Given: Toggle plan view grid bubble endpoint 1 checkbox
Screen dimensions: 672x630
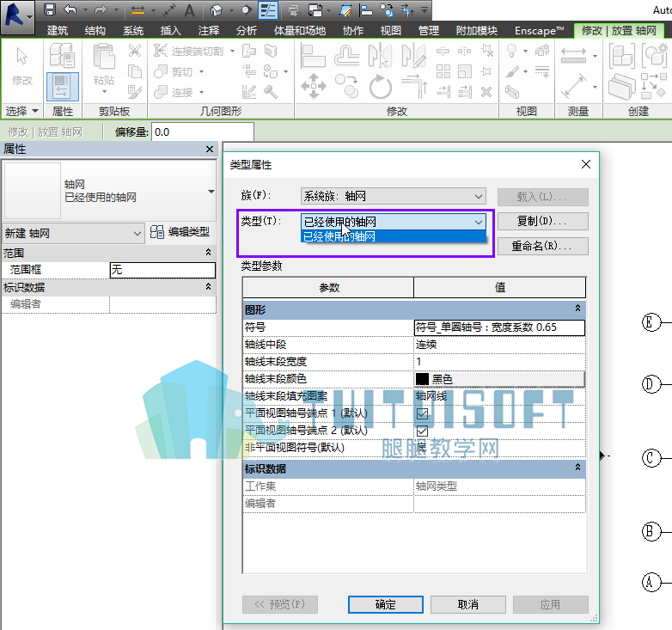Looking at the screenshot, I should (x=422, y=413).
